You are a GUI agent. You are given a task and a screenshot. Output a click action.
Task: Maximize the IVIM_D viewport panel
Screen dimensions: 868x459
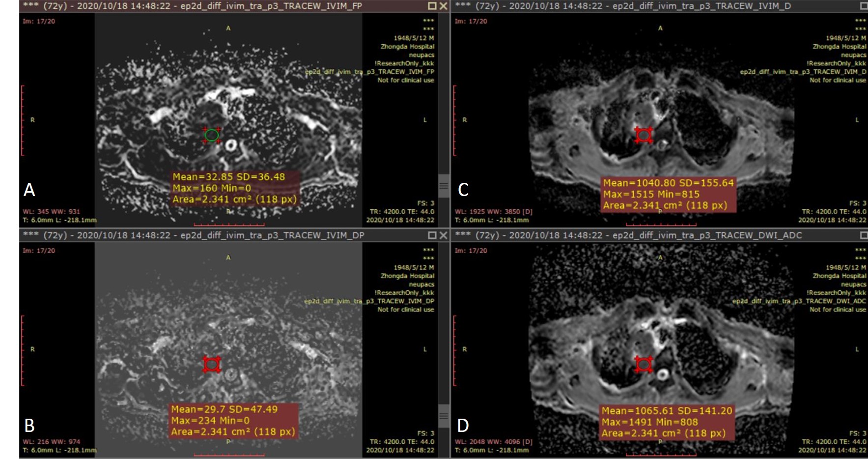pos(863,6)
